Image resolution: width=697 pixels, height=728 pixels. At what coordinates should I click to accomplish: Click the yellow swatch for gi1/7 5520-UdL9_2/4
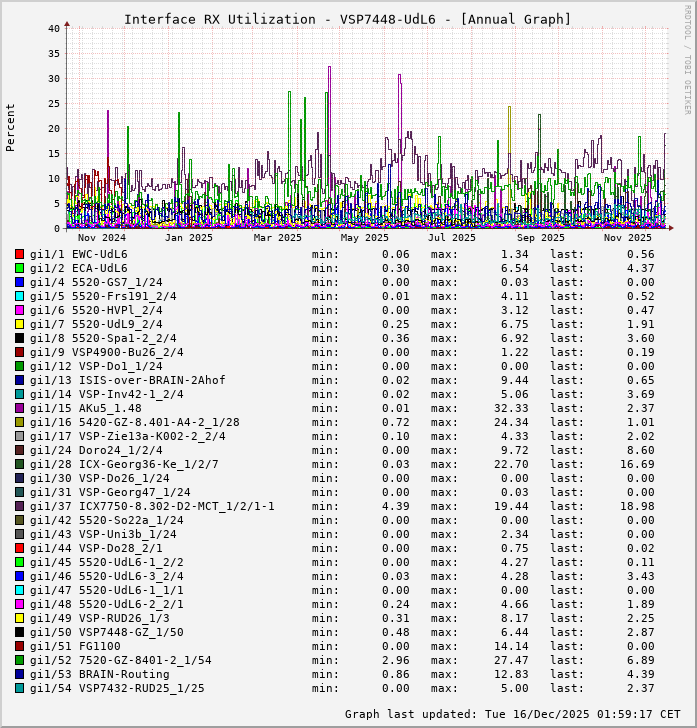tap(19, 324)
